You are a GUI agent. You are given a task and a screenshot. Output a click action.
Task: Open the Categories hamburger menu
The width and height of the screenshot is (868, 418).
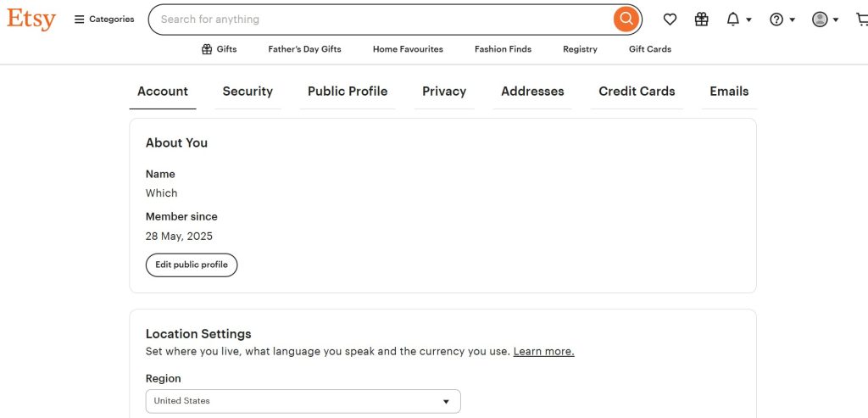tap(104, 20)
